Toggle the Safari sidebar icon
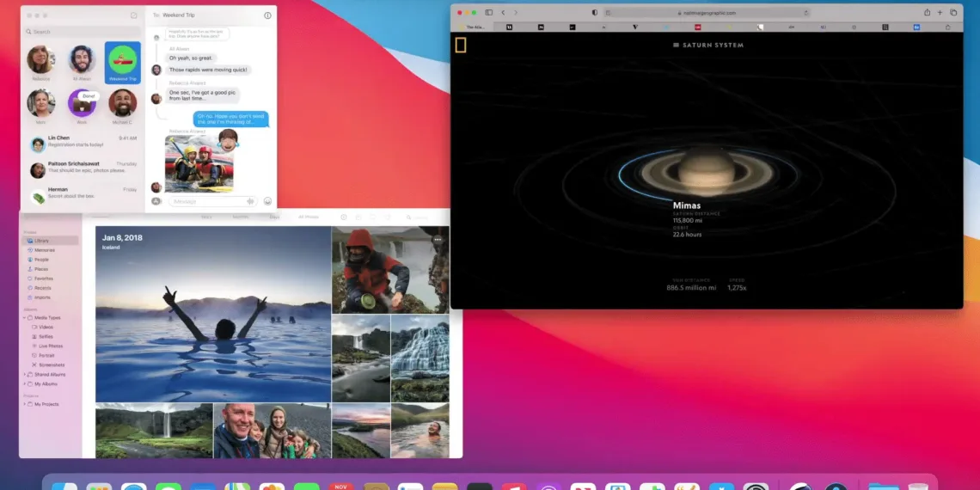The image size is (980, 490). tap(489, 13)
